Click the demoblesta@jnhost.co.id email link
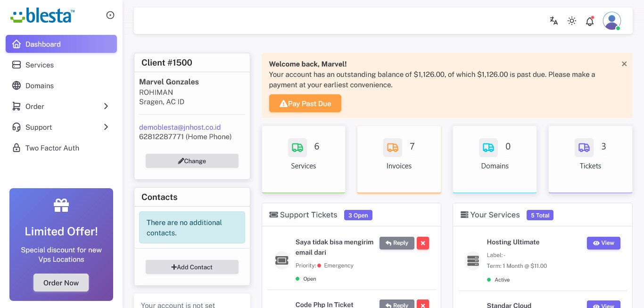Screen dimensions: 644x308 tap(180, 127)
